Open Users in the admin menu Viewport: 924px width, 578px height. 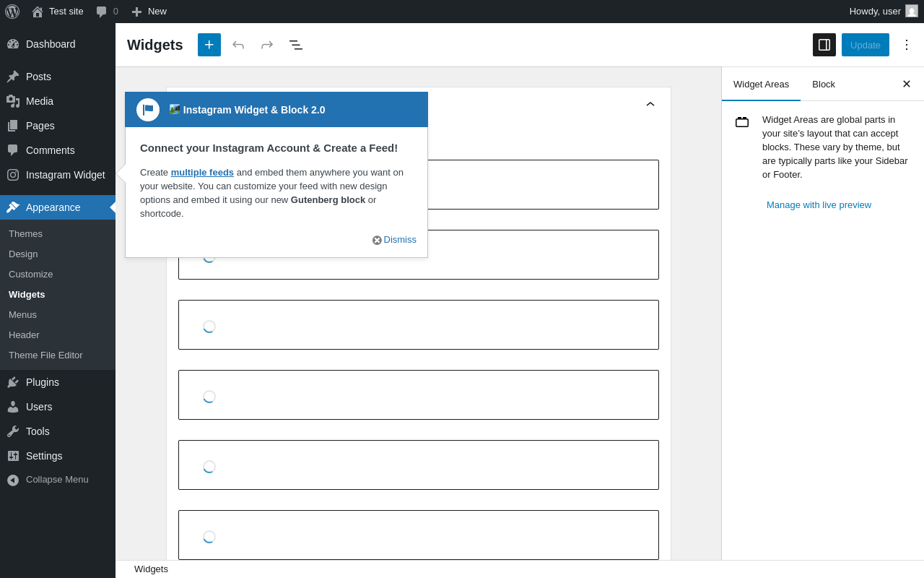click(58, 407)
